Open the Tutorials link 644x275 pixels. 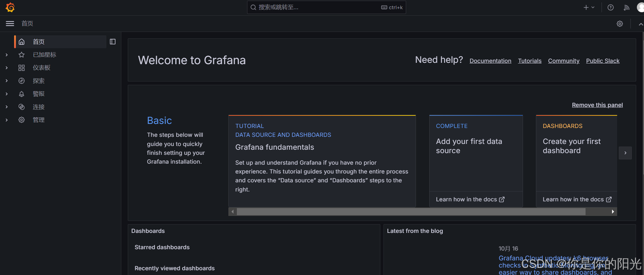coord(530,61)
